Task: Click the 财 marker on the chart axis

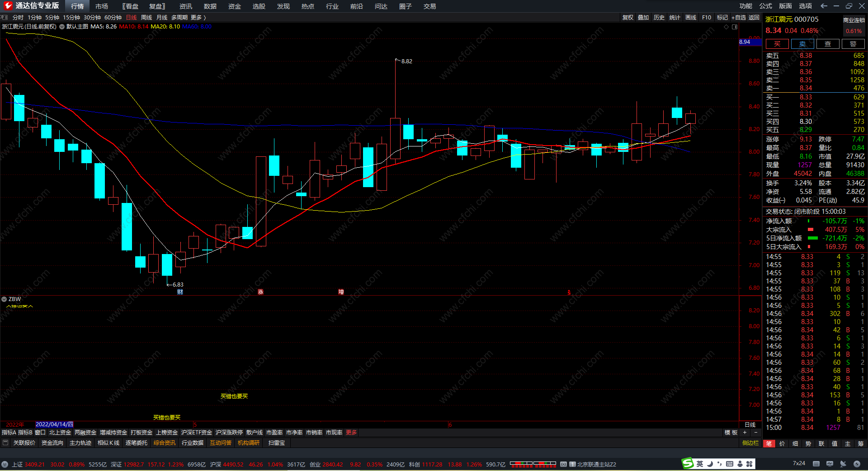Action: [180, 292]
